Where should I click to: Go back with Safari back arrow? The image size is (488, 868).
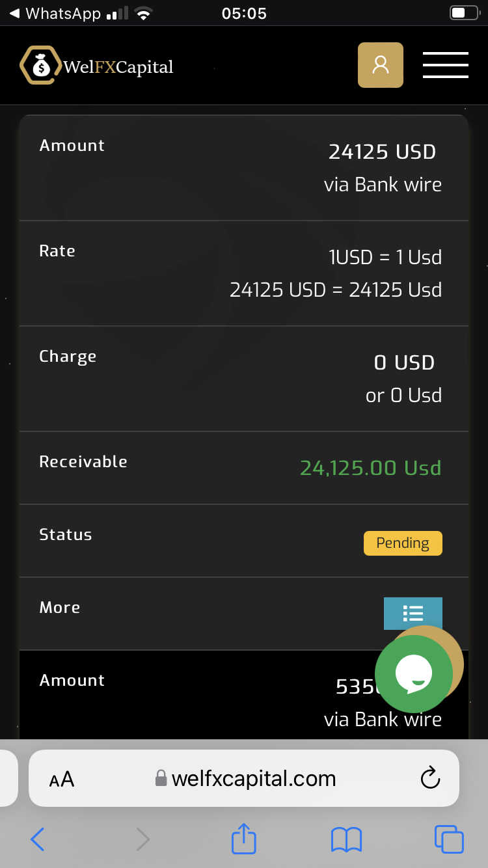tap(38, 839)
